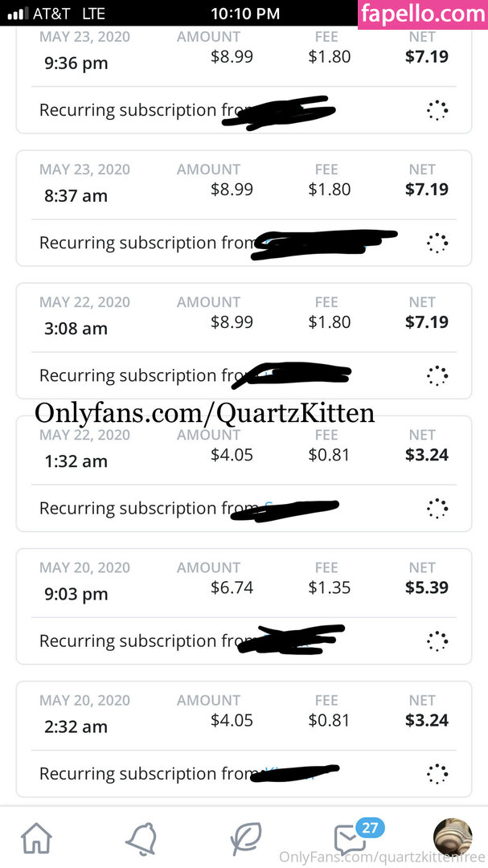This screenshot has height=868, width=488.
Task: Tap status spinner on 8:37 am transaction
Action: 437,243
